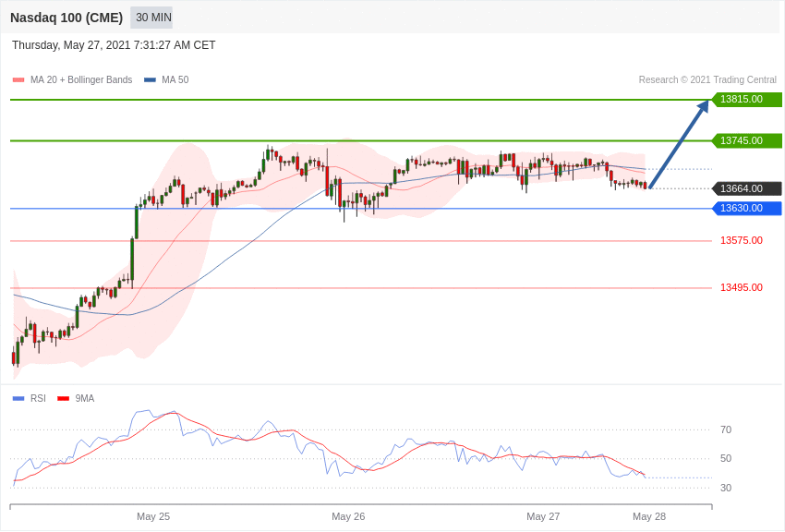Click the RSI 50 level label
The height and width of the screenshot is (532, 785).
pos(726,458)
